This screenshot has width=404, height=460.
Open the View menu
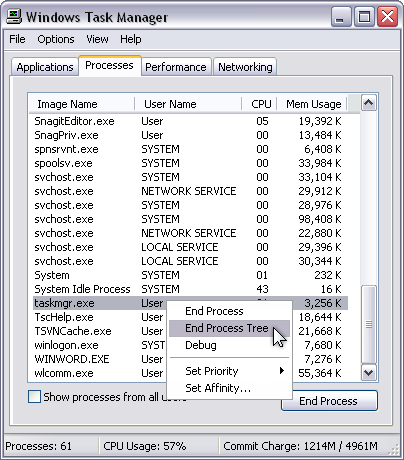click(97, 39)
